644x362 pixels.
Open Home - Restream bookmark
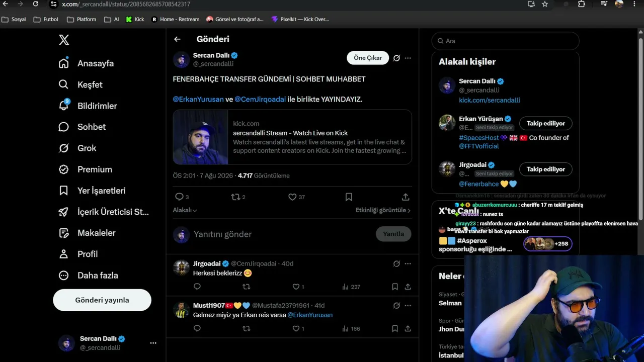176,19
